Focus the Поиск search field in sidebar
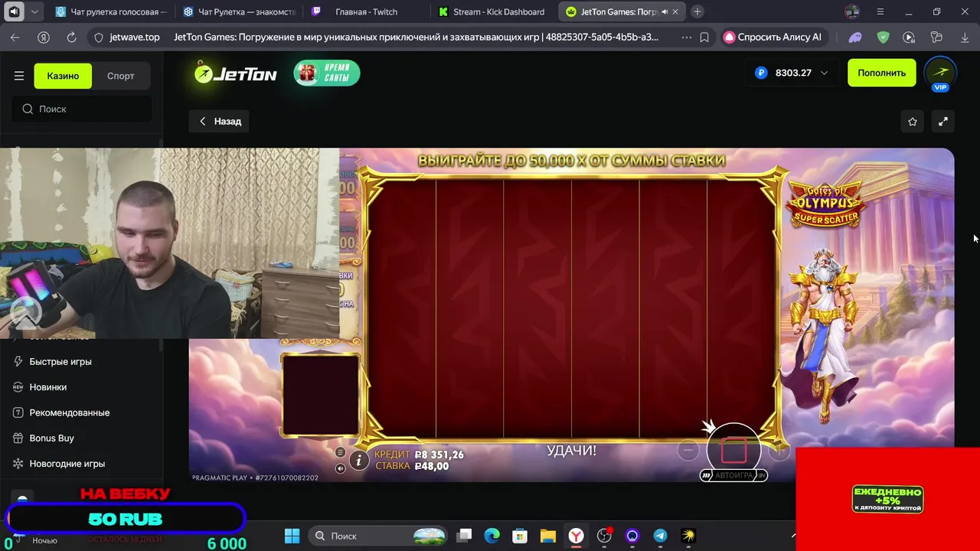The height and width of the screenshot is (551, 980). coord(82,109)
